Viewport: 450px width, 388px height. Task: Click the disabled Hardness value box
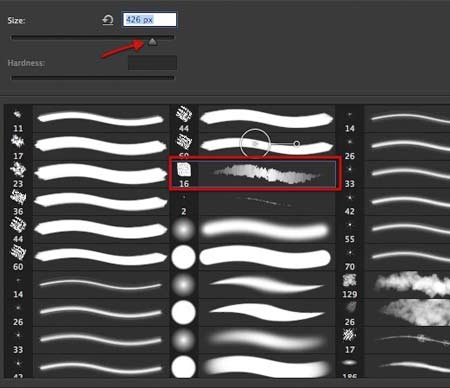[152, 63]
